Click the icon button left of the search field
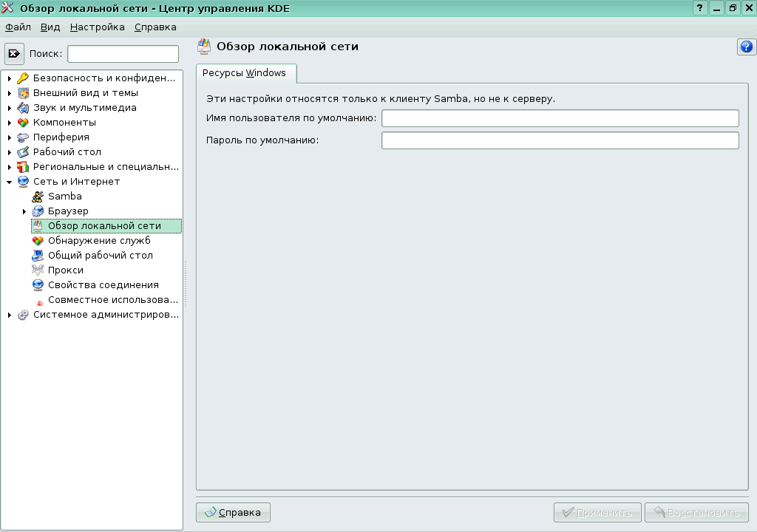757x532 pixels. (16, 52)
